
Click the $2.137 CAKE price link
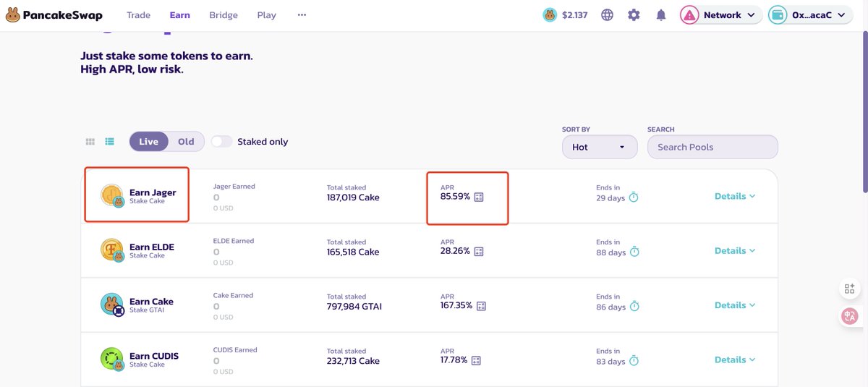pos(574,14)
